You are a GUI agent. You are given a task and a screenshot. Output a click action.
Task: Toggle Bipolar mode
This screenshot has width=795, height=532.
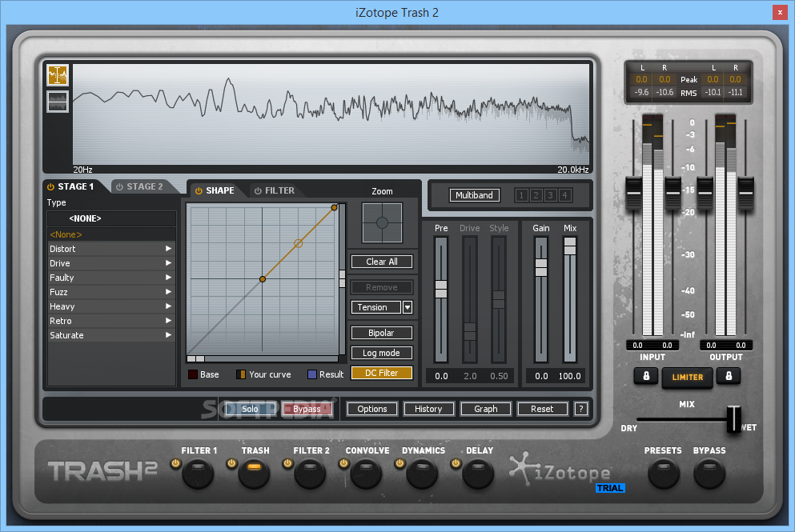coord(382,333)
